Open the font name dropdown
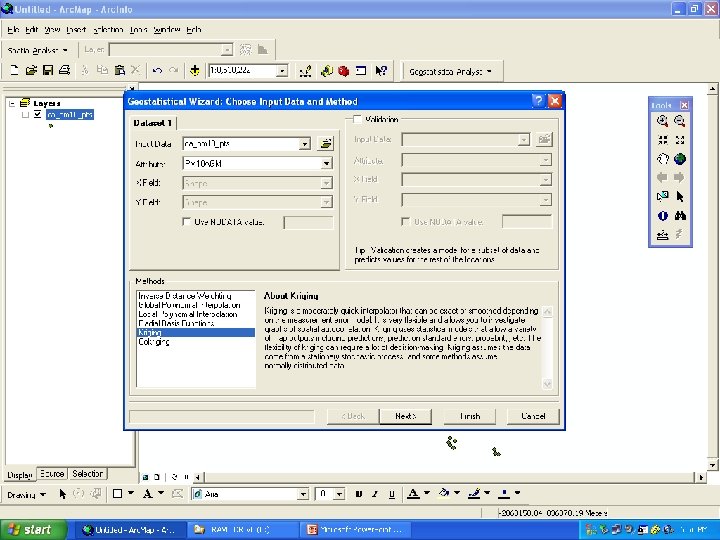The image size is (720, 540). coord(303,495)
